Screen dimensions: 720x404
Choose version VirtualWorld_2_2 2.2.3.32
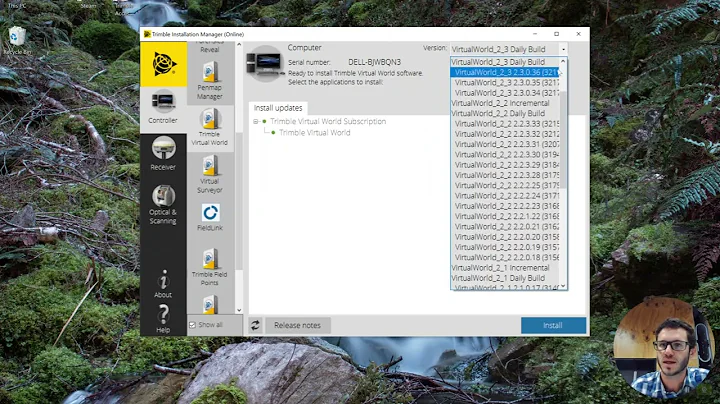(505, 134)
